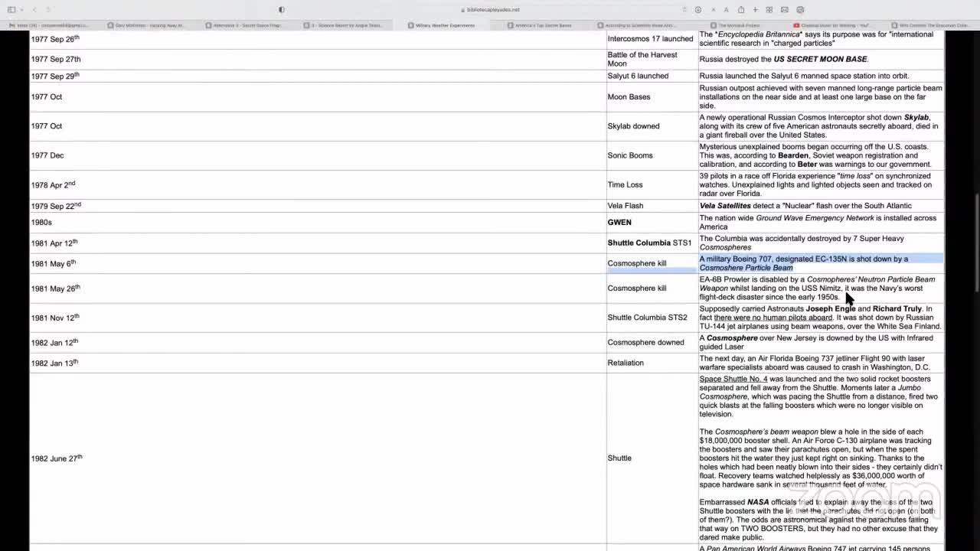Click the 'Time Loss' event cell

click(x=652, y=184)
